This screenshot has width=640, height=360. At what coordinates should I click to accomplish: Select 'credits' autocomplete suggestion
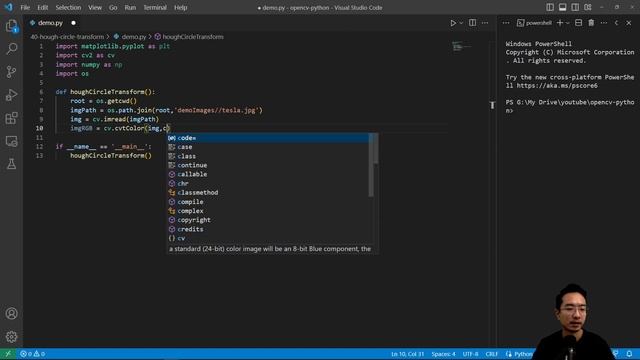269,229
